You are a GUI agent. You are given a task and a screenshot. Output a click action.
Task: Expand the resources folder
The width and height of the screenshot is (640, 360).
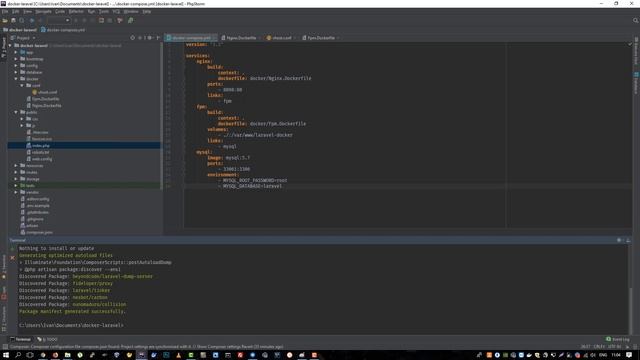click(16, 165)
